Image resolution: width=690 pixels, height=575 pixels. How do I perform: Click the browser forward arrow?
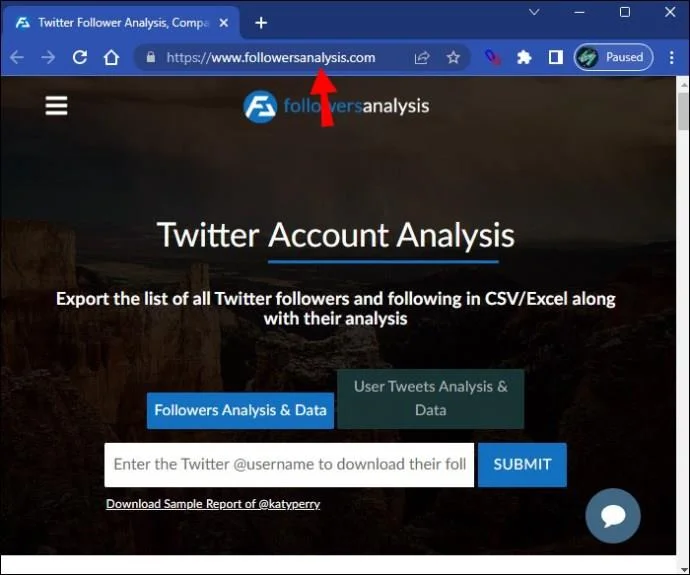48,57
